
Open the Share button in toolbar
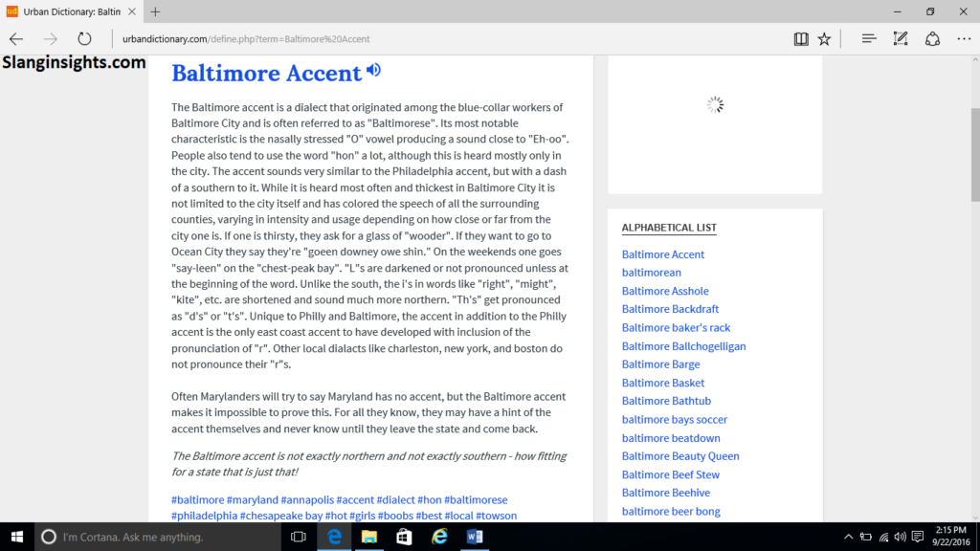coord(932,38)
